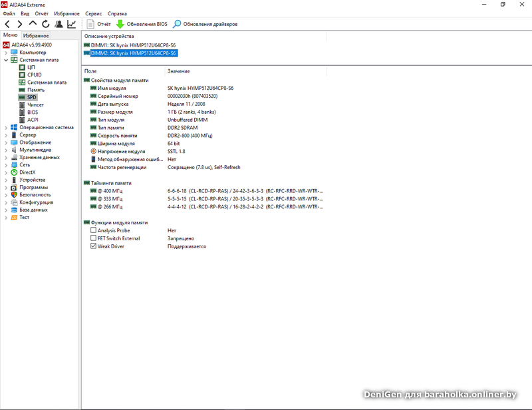This screenshot has width=532, height=410.
Task: Click the DirectX Xbox icon
Action: coord(14,172)
